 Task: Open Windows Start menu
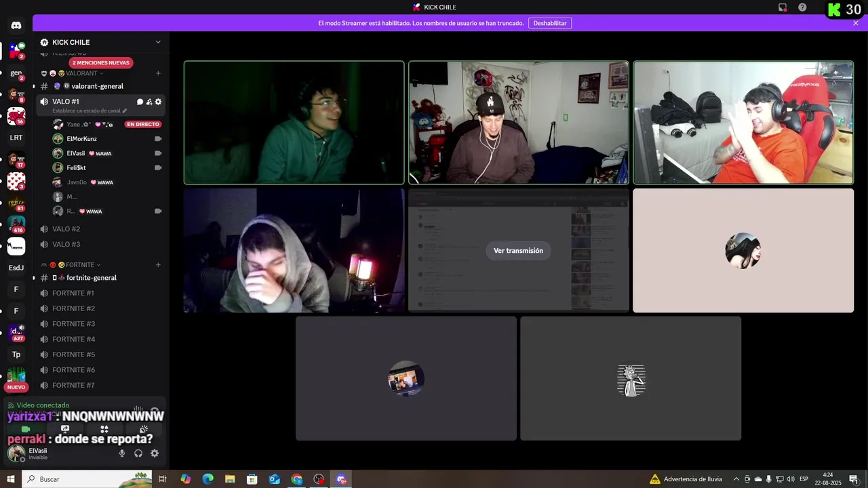pyautogui.click(x=11, y=479)
